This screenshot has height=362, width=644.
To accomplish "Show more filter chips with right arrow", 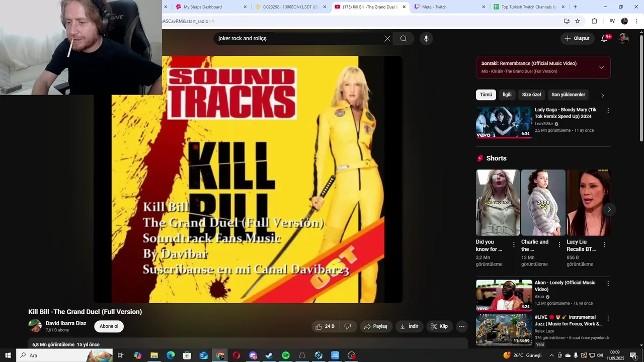I will pos(602,95).
